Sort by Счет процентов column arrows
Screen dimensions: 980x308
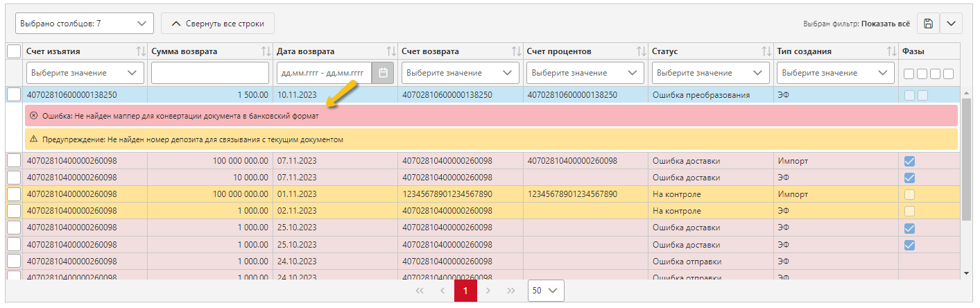[641, 51]
